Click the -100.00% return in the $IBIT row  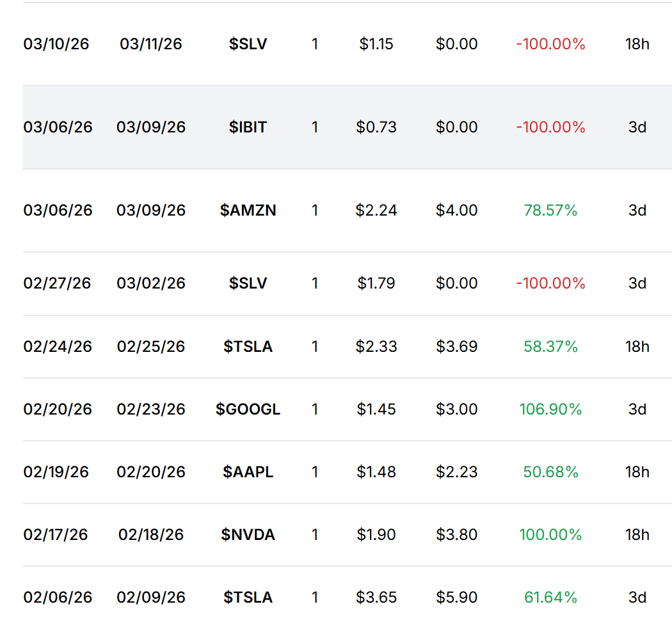(x=550, y=127)
